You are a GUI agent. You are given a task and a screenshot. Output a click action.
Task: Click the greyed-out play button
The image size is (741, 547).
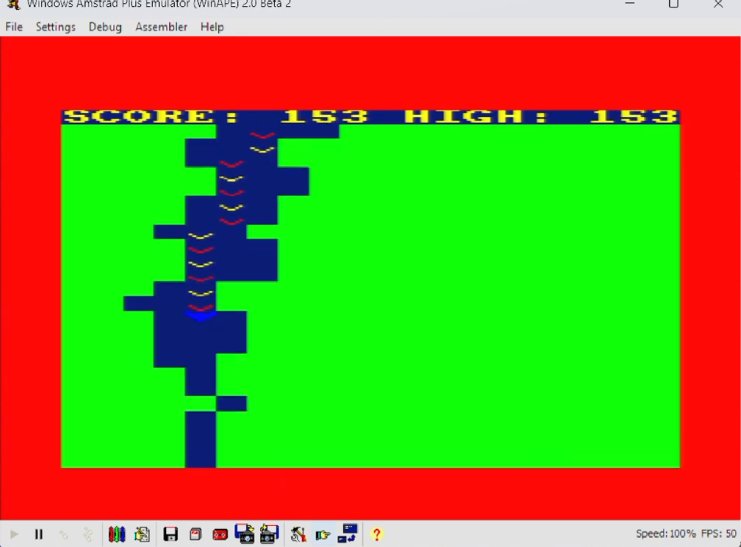click(14, 534)
